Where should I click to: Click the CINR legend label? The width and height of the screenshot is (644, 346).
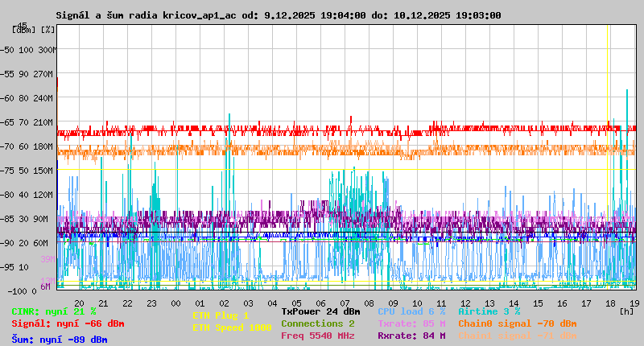(53, 311)
